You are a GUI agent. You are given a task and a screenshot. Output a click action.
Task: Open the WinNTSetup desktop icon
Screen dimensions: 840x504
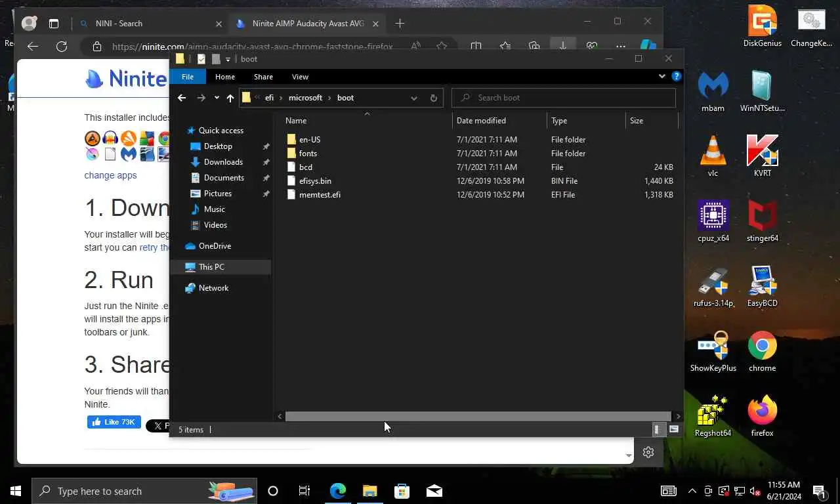(x=762, y=91)
